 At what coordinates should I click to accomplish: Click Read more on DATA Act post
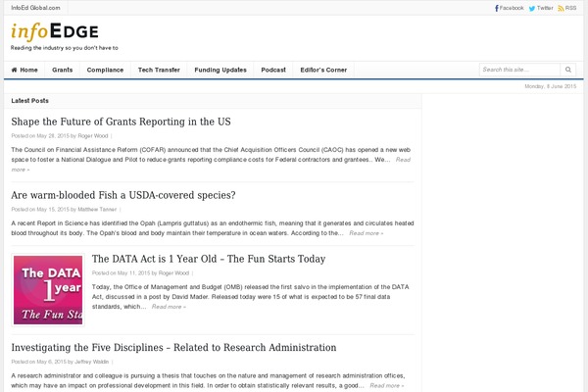pos(169,307)
